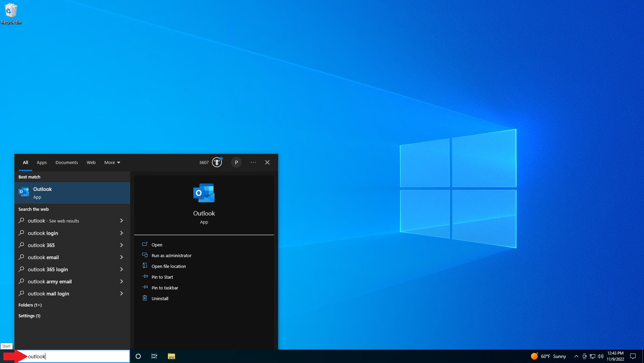Screen dimensions: 644x363
Task: Open the Recycle Bin desktop icon
Action: (11, 14)
